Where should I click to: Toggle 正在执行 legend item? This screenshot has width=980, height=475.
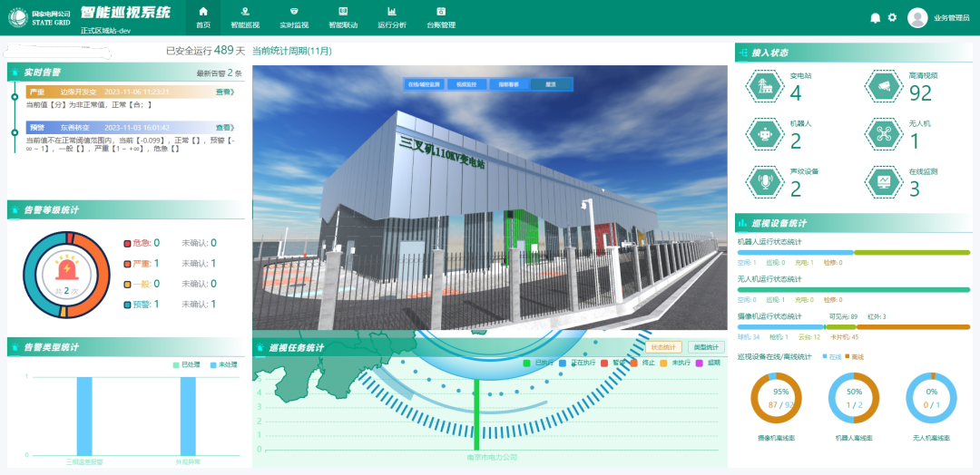click(x=575, y=363)
